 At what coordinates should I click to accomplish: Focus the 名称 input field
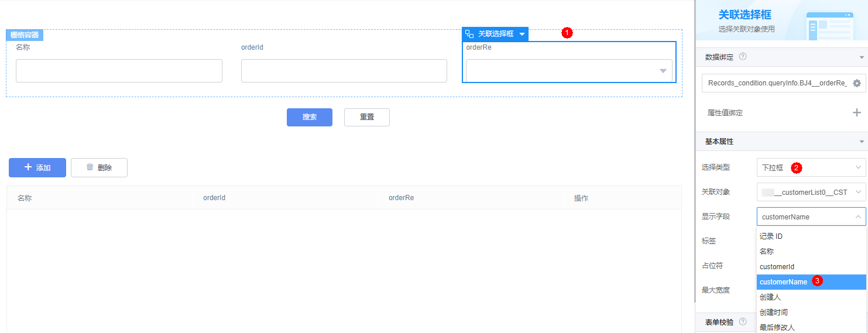(119, 71)
